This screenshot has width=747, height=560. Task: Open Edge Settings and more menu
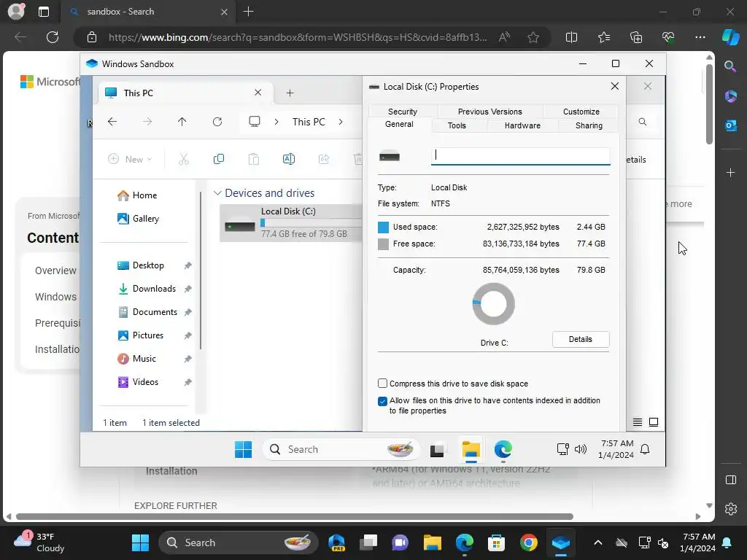[700, 37]
